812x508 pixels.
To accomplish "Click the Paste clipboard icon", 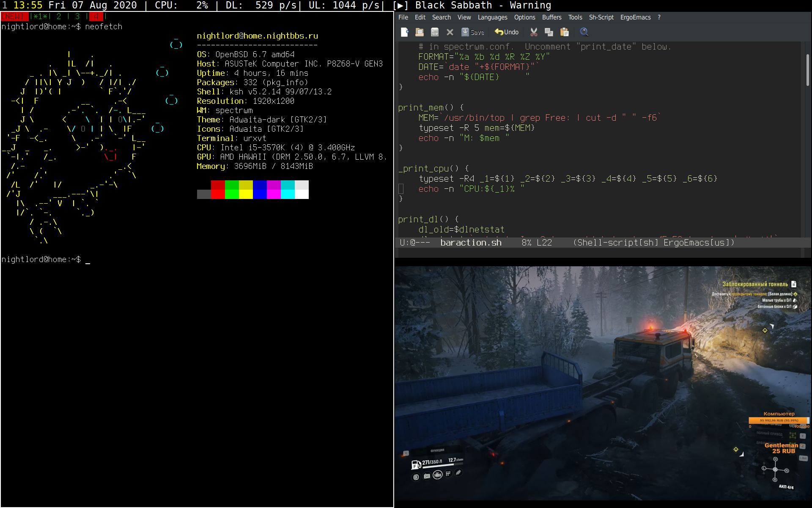I will pos(565,32).
